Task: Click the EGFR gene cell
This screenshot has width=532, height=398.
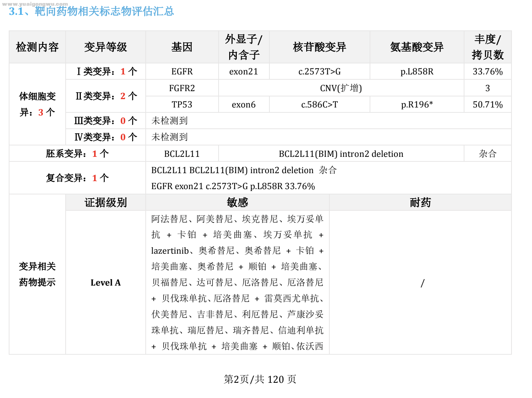Action: 181,71
